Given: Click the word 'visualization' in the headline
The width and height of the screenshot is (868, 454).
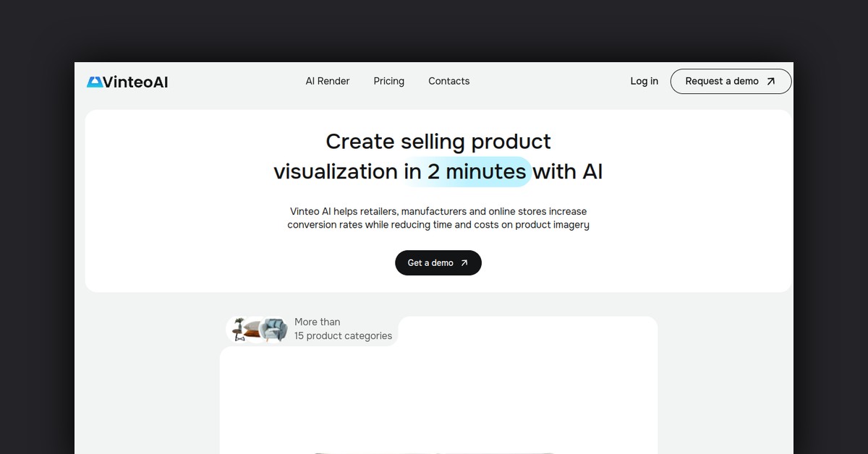Looking at the screenshot, I should pos(336,171).
